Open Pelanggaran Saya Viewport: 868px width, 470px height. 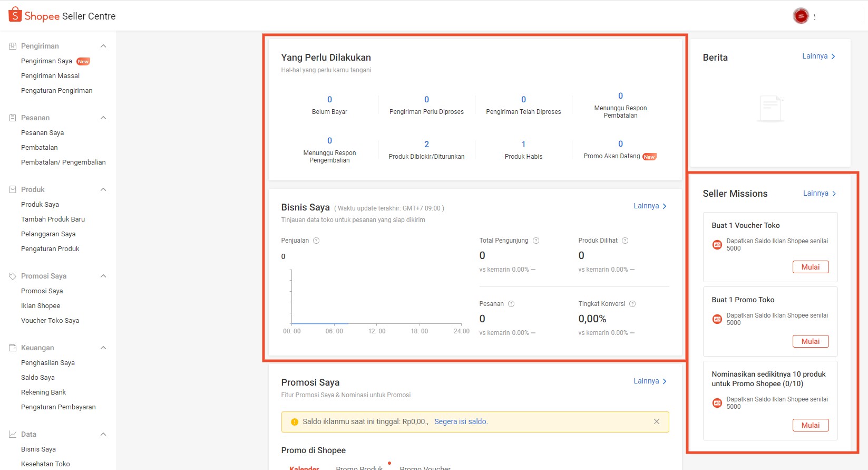tap(48, 234)
